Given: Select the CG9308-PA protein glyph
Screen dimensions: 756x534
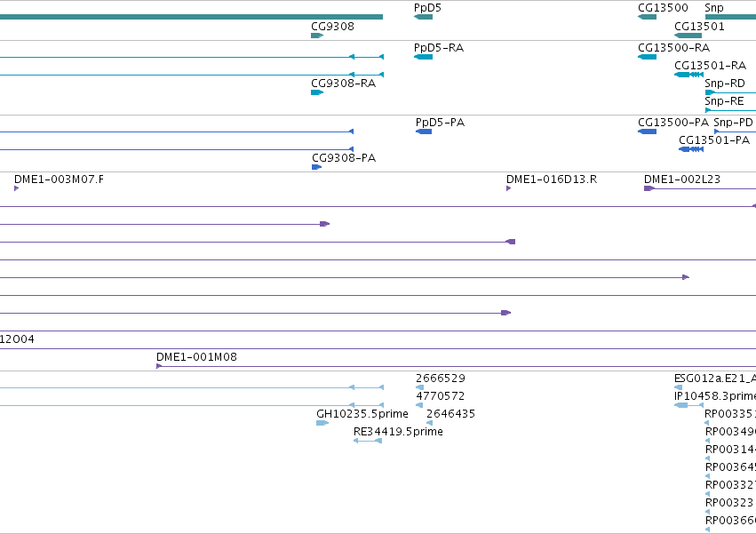Looking at the screenshot, I should tap(317, 167).
